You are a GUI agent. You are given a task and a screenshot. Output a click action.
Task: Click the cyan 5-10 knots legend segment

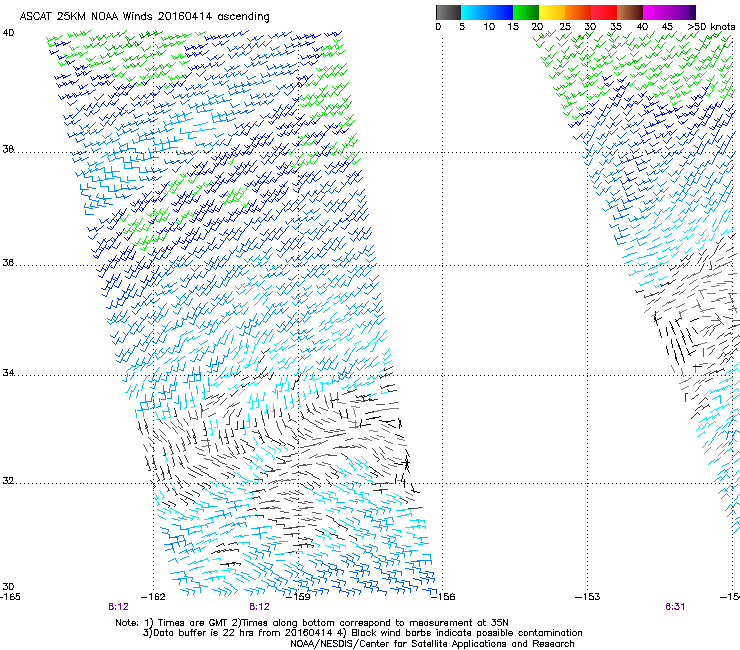(474, 12)
